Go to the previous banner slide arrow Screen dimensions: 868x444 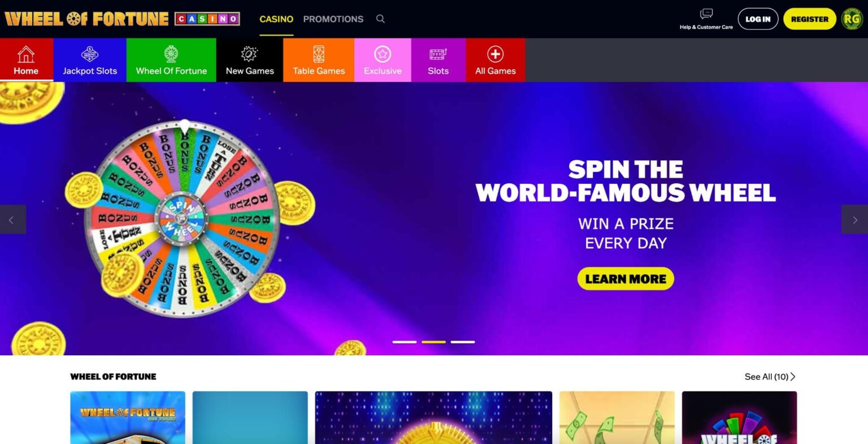point(12,219)
